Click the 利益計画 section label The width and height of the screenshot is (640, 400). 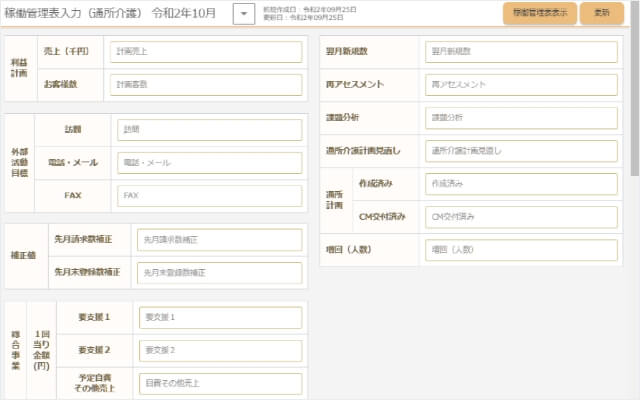click(x=19, y=68)
